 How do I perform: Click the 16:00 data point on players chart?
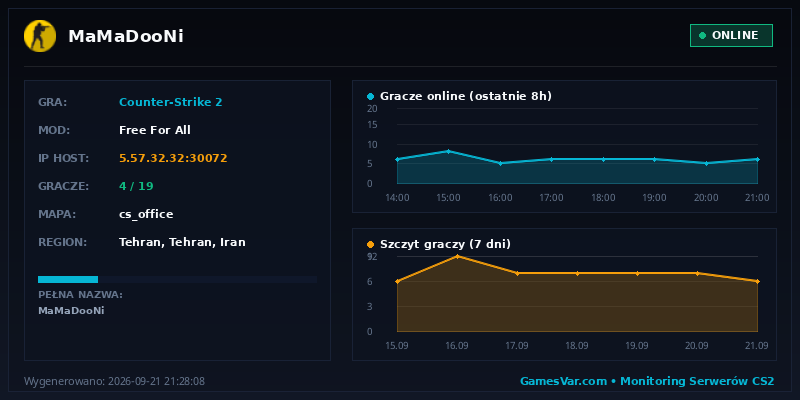[500, 163]
